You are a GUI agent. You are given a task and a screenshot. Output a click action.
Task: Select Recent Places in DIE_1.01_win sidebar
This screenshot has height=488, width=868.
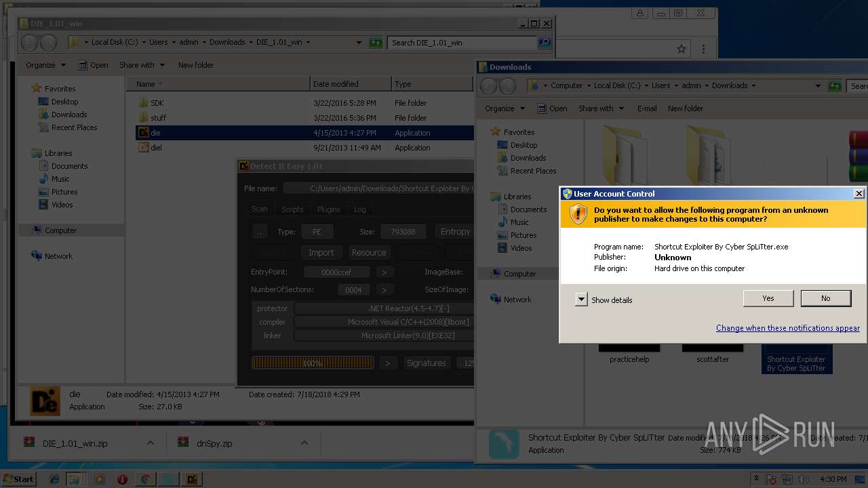pyautogui.click(x=74, y=127)
